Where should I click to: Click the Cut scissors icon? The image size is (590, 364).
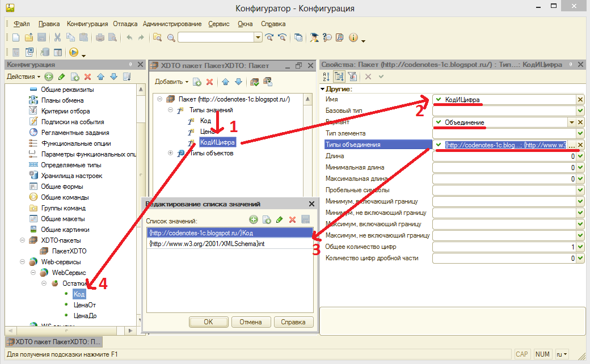click(57, 37)
